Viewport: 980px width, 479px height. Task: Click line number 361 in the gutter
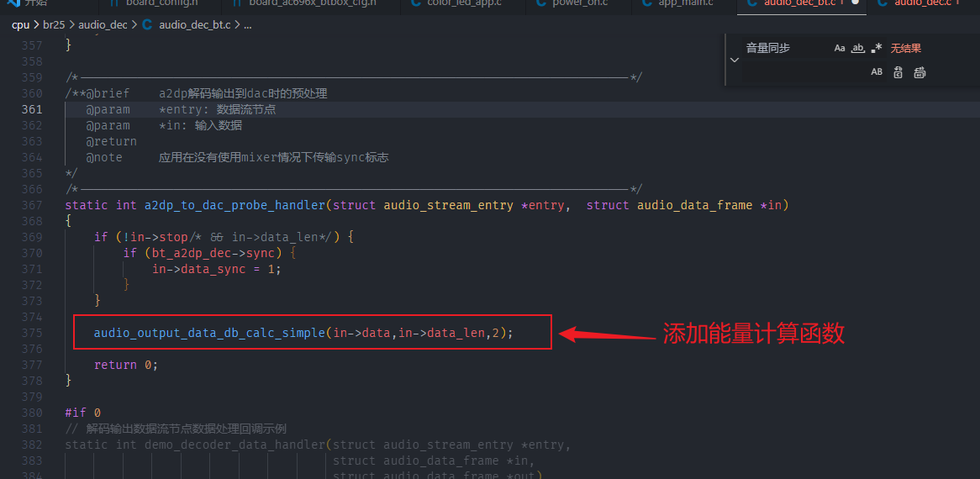coord(31,109)
